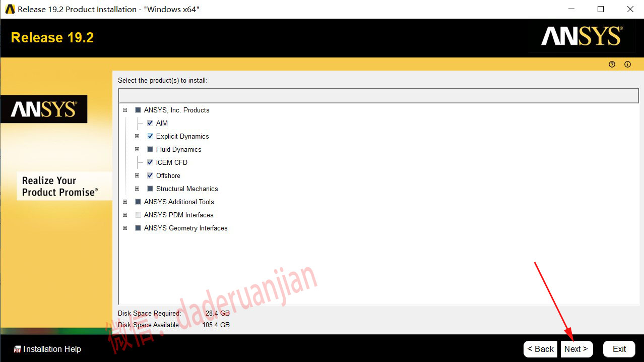Click the 'Release 19.2' heading
Screen dimensions: 644x362
[52, 38]
